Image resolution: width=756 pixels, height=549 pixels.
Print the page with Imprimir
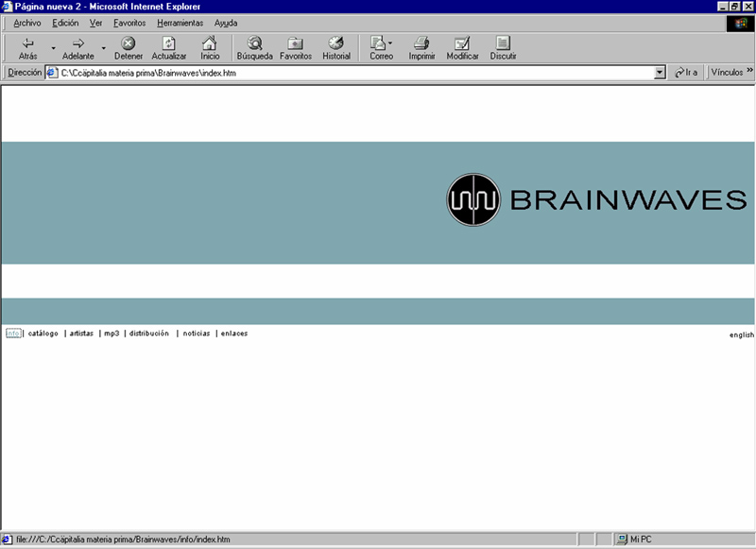[x=421, y=49]
